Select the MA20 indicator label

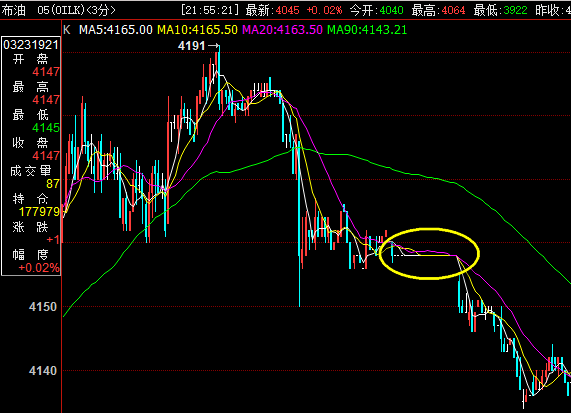click(x=283, y=30)
